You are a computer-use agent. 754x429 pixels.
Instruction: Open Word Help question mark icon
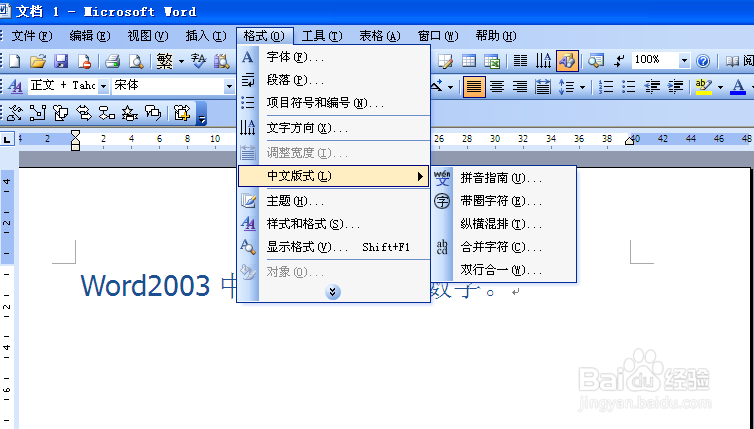click(x=703, y=61)
